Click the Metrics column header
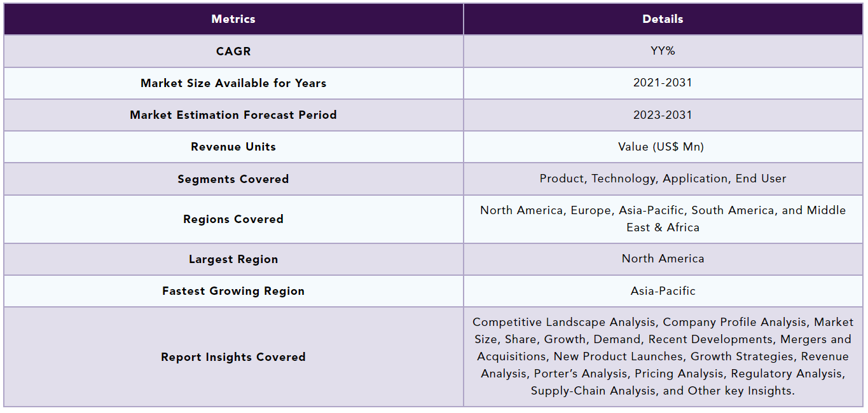The width and height of the screenshot is (868, 413). pyautogui.click(x=233, y=19)
